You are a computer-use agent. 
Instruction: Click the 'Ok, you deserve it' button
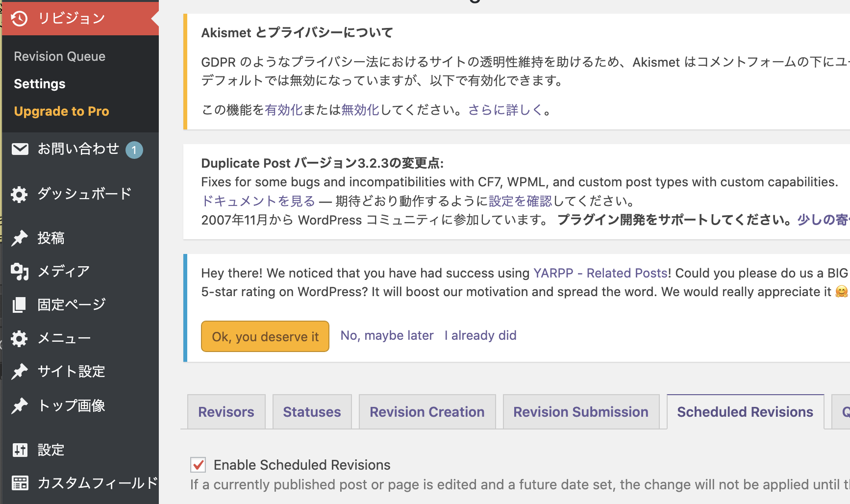click(265, 336)
